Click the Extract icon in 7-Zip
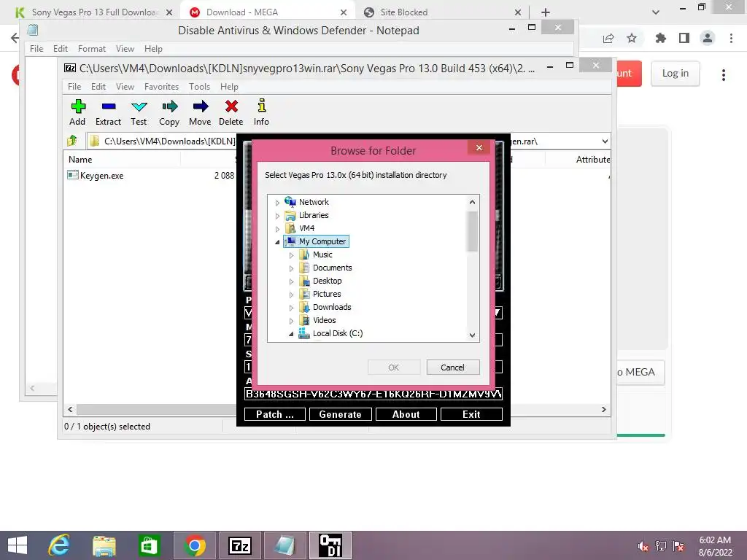This screenshot has width=747, height=560. 109,106
